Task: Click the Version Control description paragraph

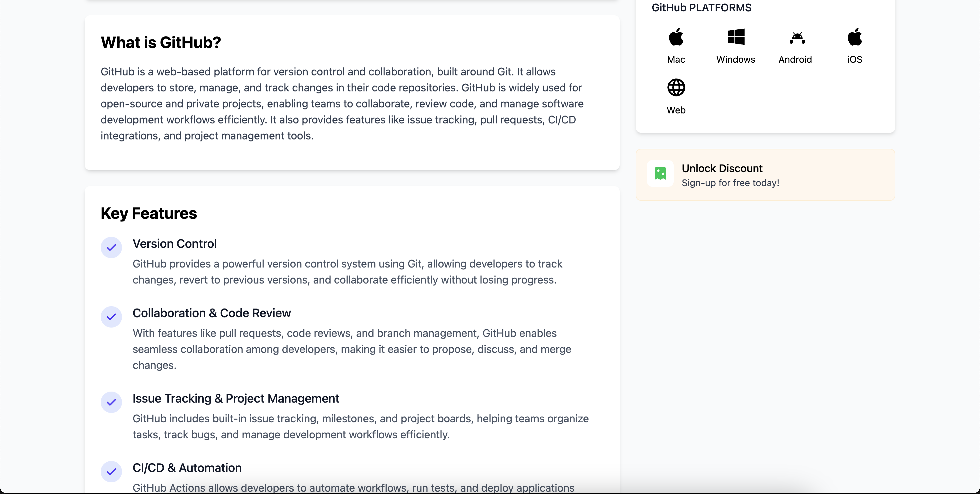Action: [347, 272]
